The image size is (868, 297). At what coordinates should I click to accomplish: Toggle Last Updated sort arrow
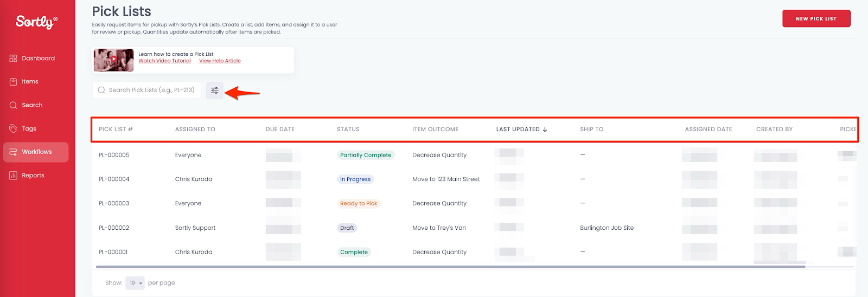tap(545, 130)
